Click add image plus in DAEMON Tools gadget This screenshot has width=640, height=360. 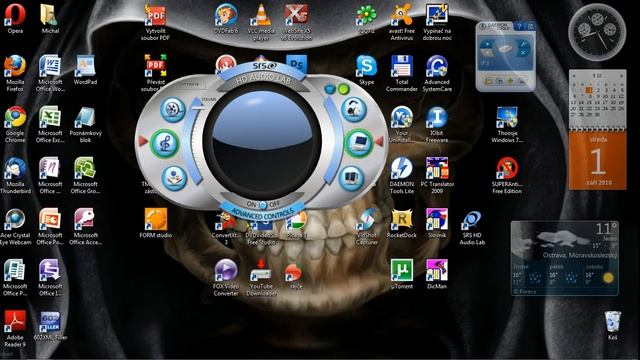(511, 81)
